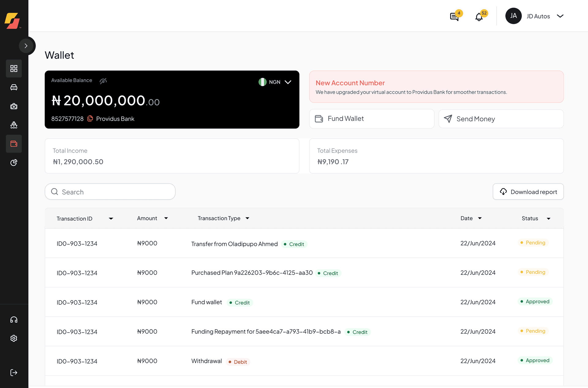This screenshot has width=588, height=388.
Task: Click the car icon in sidebar
Action: point(14,87)
